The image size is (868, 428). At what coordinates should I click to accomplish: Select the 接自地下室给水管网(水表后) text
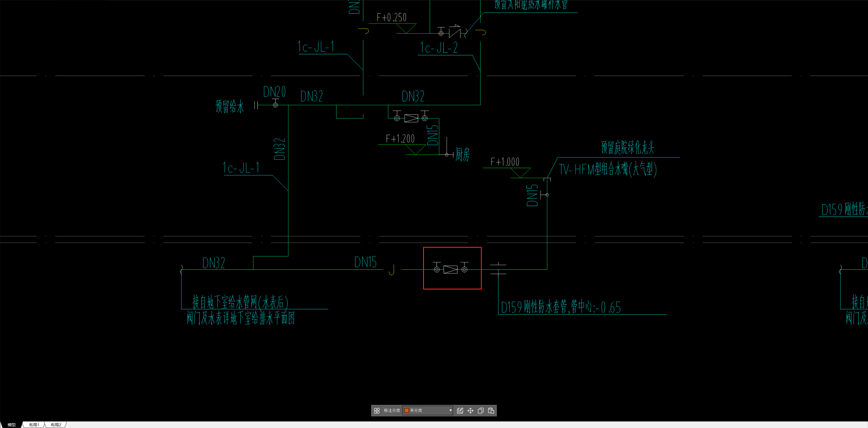240,302
